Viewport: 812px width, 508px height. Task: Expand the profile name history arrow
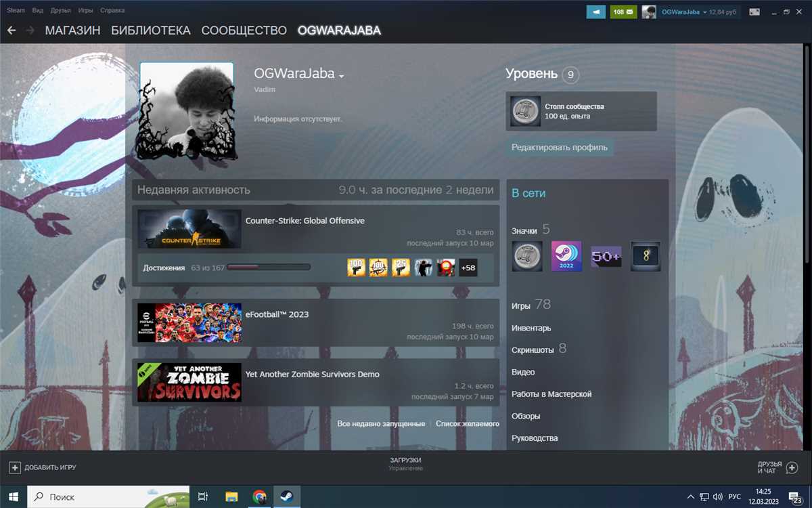342,76
